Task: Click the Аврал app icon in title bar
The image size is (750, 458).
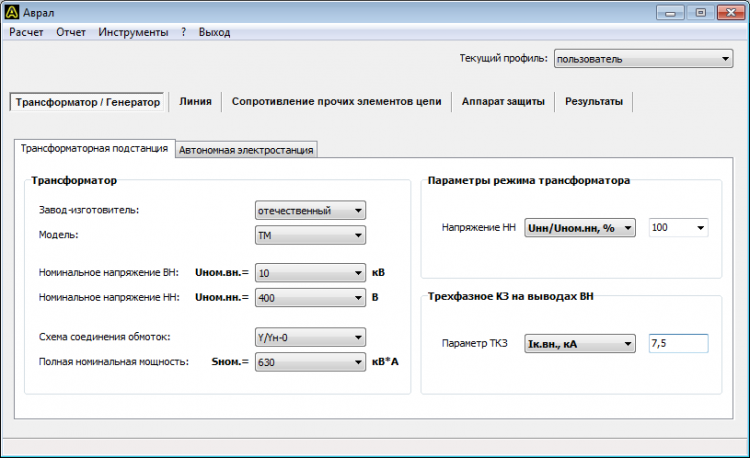Action: (x=12, y=12)
